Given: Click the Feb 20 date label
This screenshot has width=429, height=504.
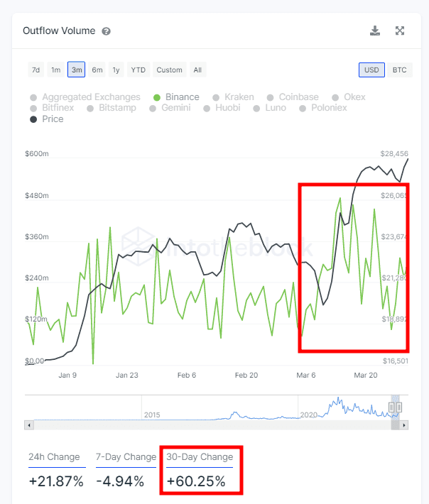Looking at the screenshot, I should coord(246,375).
